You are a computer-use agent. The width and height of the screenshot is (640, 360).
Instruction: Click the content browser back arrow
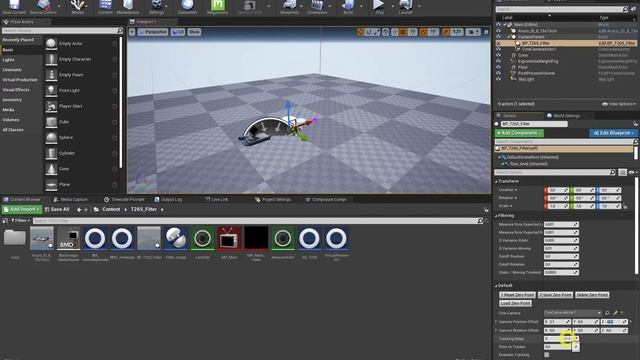[79, 209]
